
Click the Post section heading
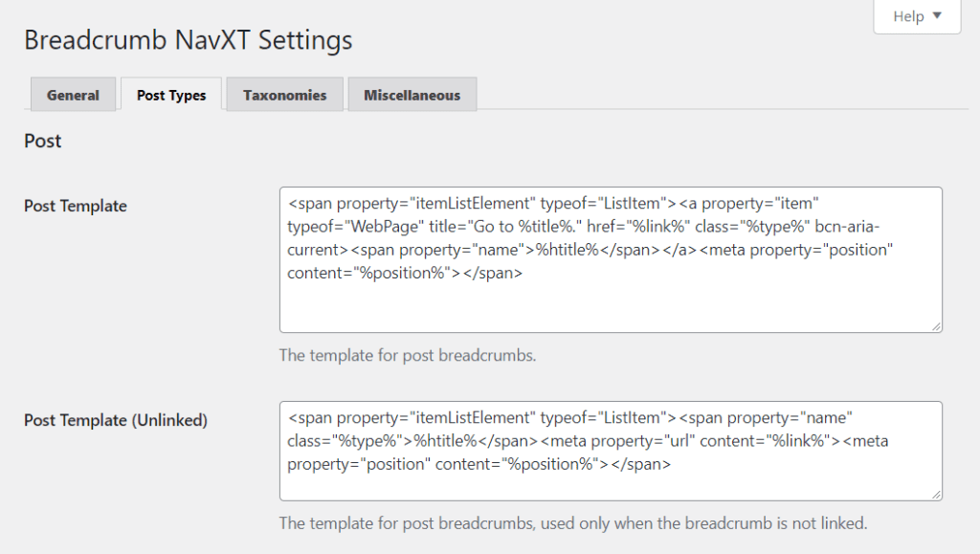pos(42,141)
